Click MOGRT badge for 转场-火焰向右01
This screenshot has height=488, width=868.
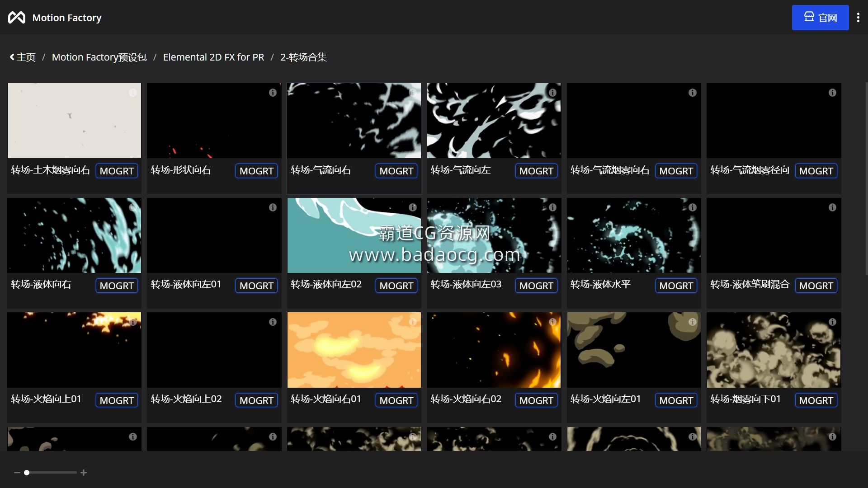[396, 400]
